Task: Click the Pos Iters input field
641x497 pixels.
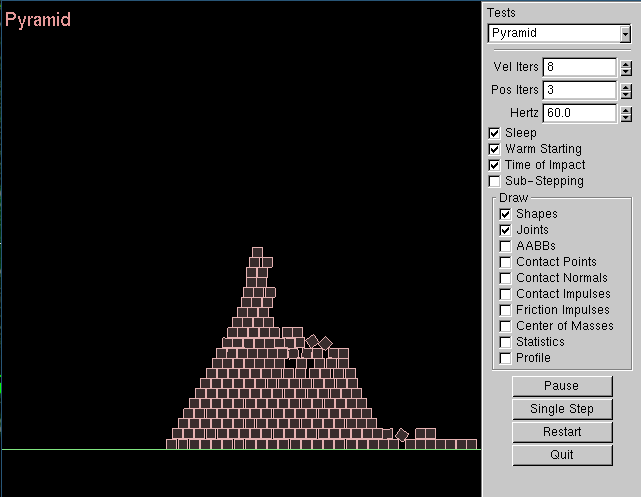Action: pyautogui.click(x=579, y=90)
